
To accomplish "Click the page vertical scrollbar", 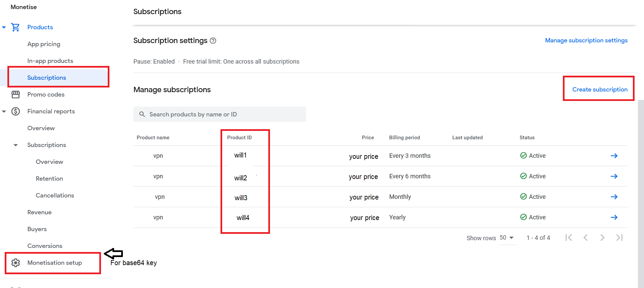I will pyautogui.click(x=641, y=194).
